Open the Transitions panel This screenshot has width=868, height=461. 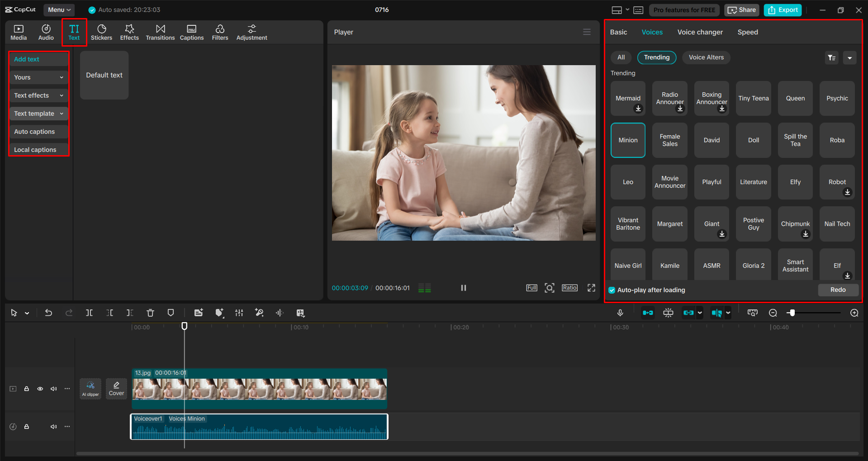pyautogui.click(x=160, y=32)
